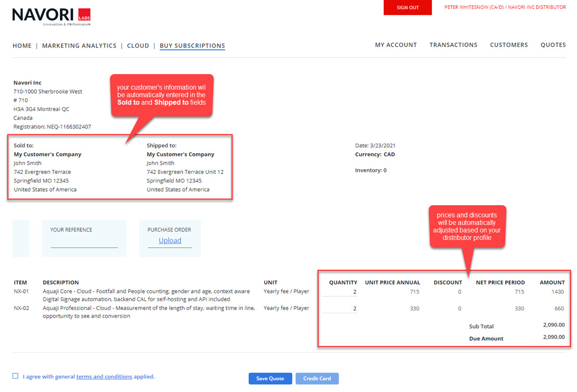Click the Your Reference input field

[84, 243]
